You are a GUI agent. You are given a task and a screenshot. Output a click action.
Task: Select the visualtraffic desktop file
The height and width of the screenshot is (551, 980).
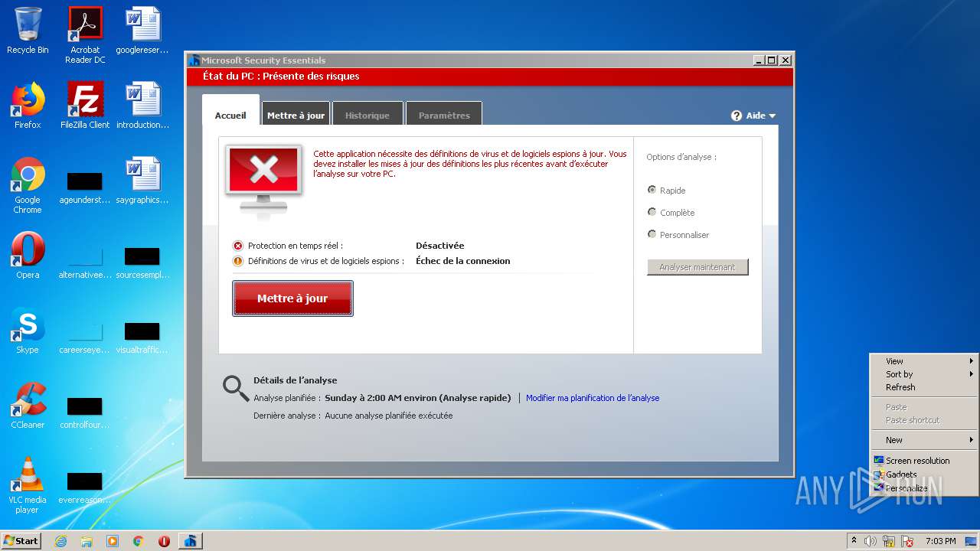click(142, 337)
